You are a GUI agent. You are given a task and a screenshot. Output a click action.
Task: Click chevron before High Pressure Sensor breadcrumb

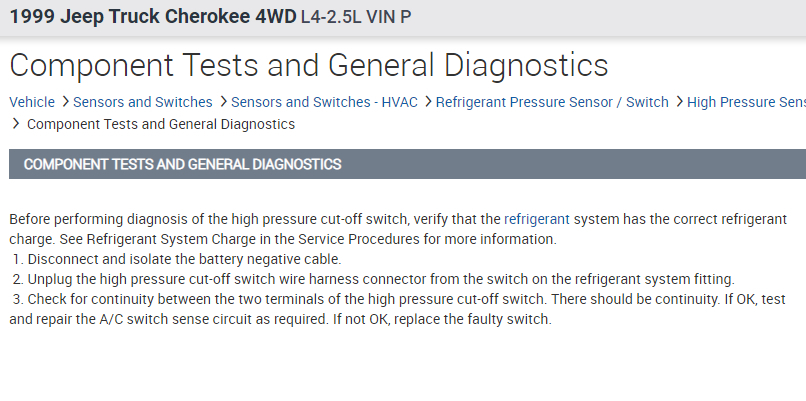(679, 102)
